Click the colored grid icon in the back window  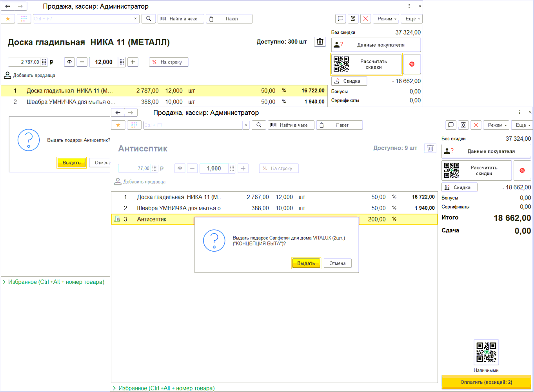point(24,19)
